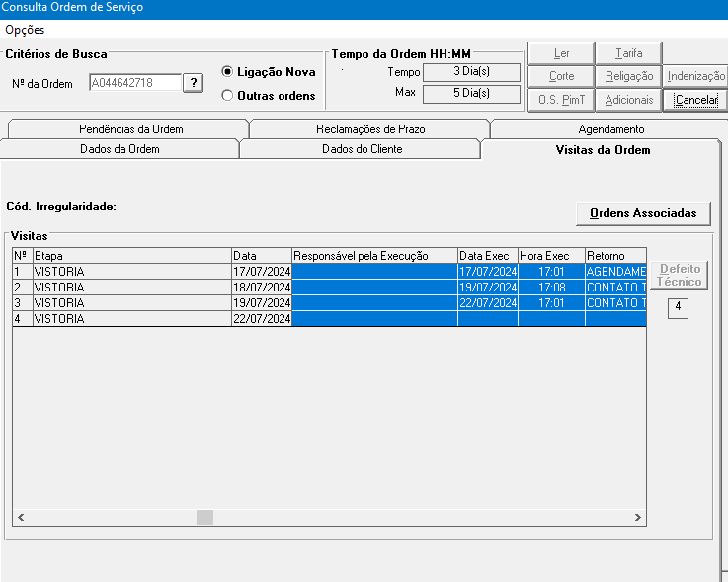Click the Data cell 22/07/2024 in row 4
Screen dimensions: 728x582
tap(262, 318)
